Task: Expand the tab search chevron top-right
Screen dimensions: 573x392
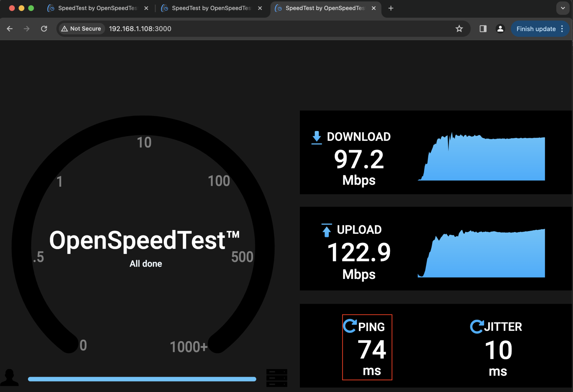Action: pos(563,8)
